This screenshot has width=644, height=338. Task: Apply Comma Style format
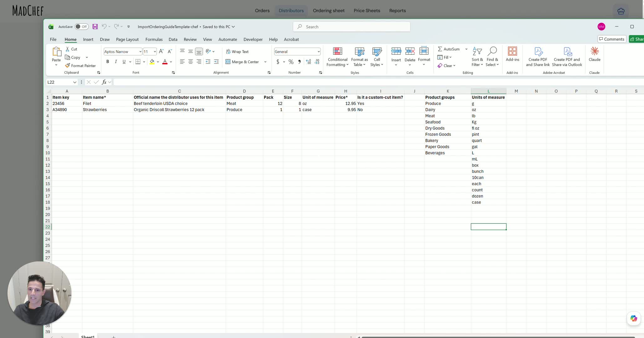[x=299, y=62]
